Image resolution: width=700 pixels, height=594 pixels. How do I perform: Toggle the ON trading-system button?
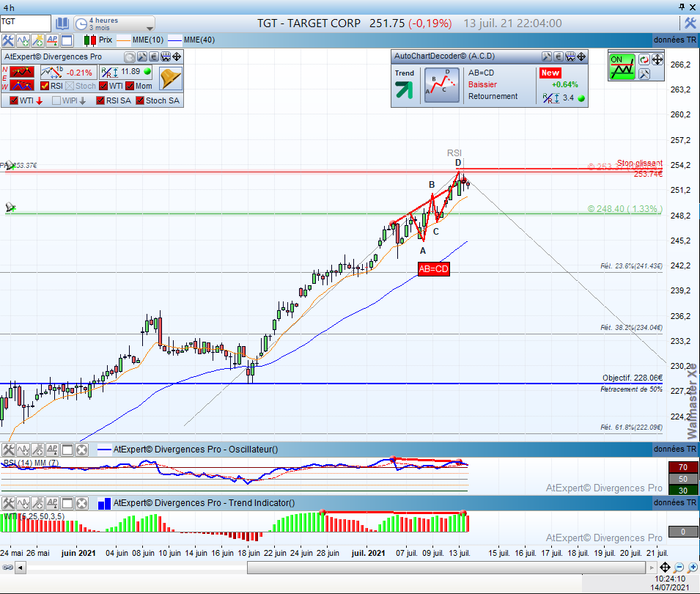click(622, 67)
